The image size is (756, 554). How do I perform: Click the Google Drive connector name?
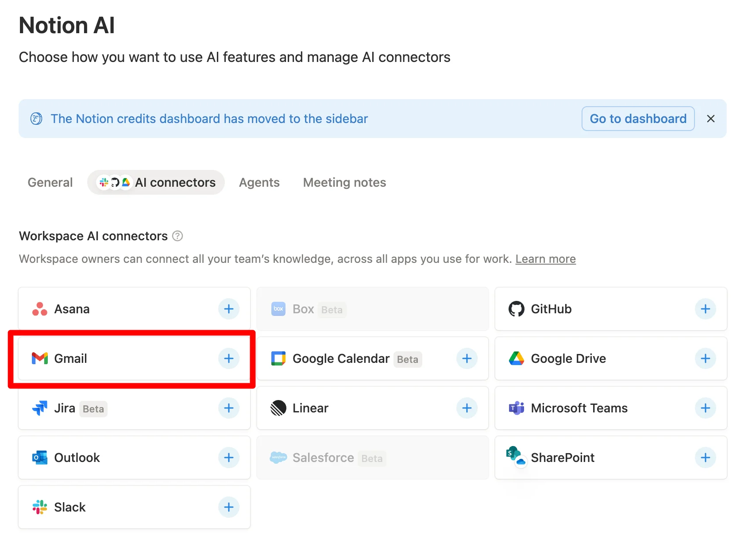click(x=569, y=358)
